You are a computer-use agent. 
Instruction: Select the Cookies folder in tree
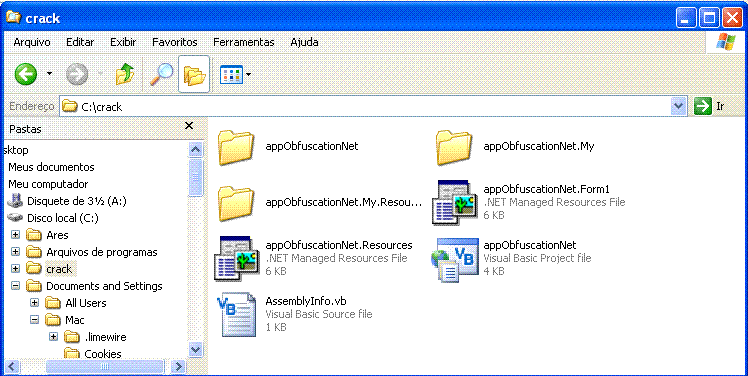pyautogui.click(x=103, y=354)
